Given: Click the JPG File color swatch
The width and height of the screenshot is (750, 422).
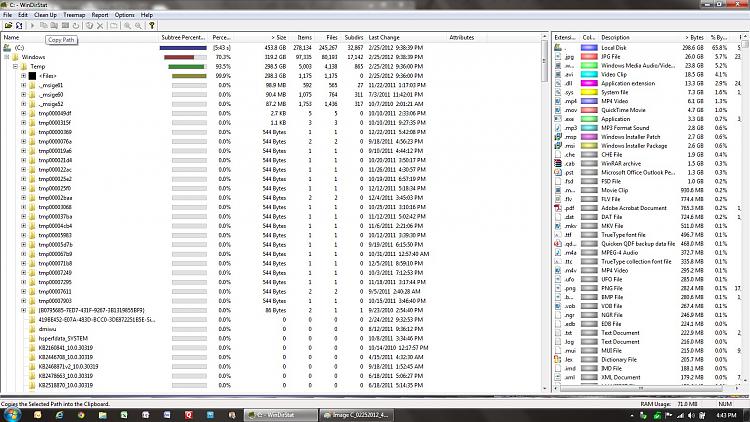Looking at the screenshot, I should pyautogui.click(x=589, y=56).
